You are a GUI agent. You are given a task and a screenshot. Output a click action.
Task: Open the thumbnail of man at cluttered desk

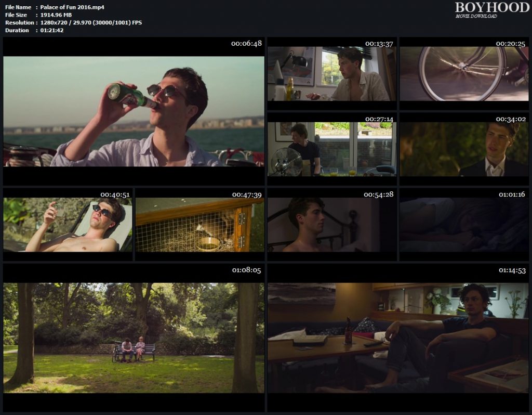click(x=331, y=73)
